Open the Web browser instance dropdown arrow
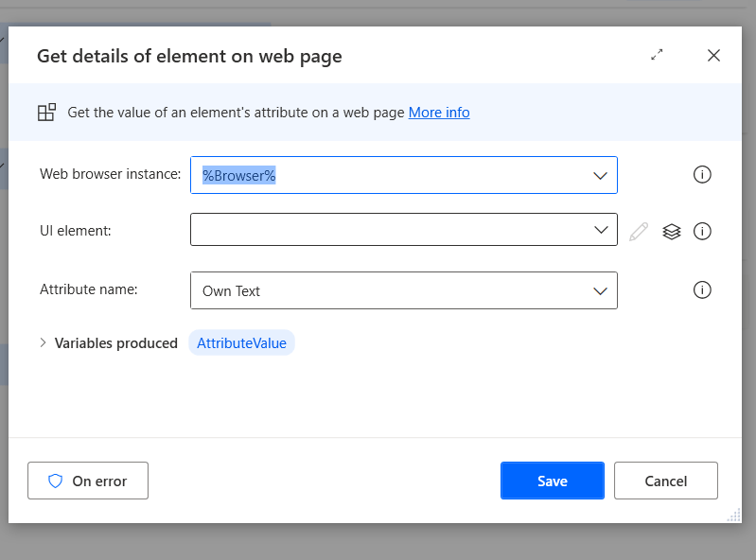The height and width of the screenshot is (560, 756). point(600,176)
